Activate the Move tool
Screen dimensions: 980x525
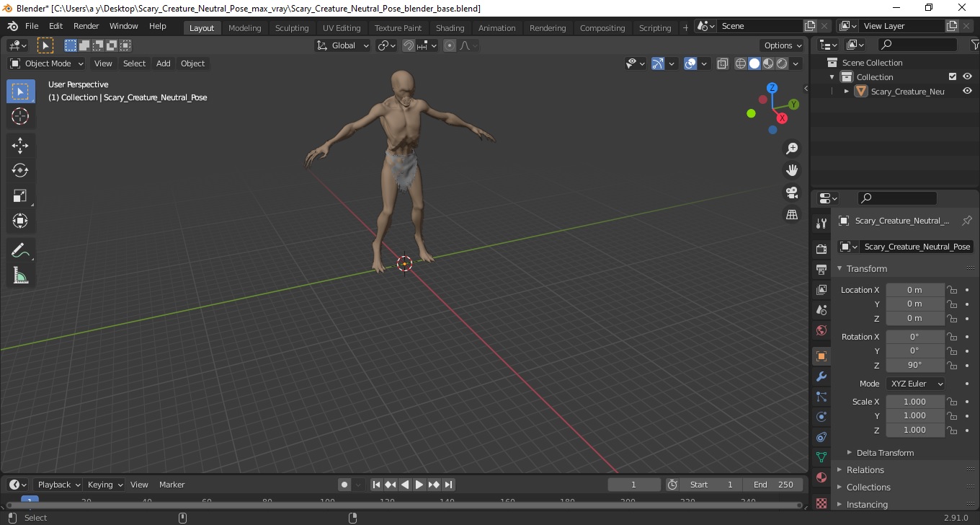coord(20,146)
